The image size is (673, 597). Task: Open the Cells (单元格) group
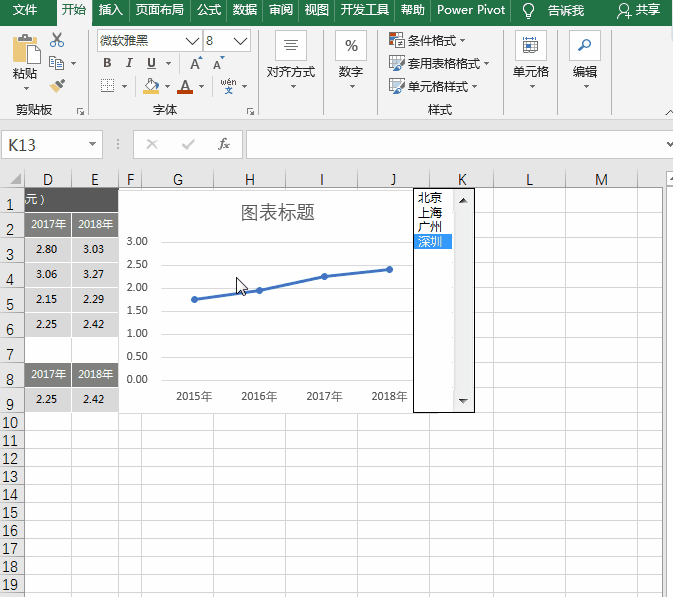[x=531, y=60]
